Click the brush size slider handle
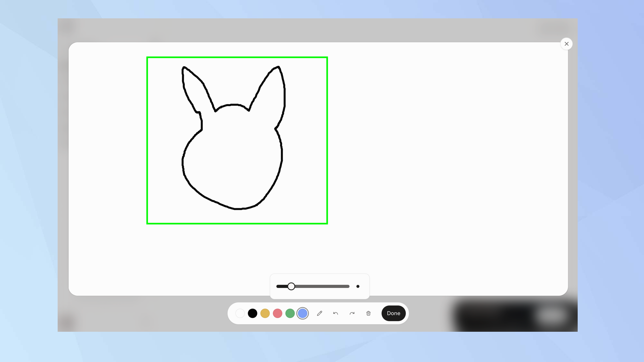 [291, 286]
